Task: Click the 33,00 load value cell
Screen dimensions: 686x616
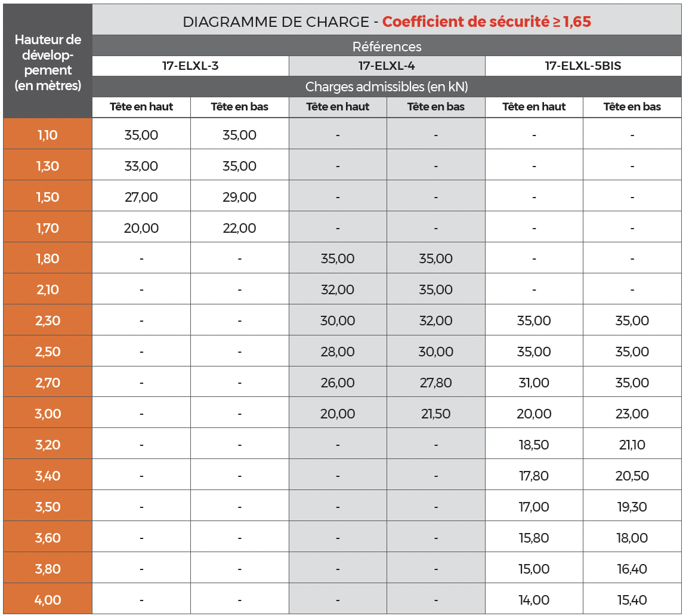Action: click(x=141, y=166)
